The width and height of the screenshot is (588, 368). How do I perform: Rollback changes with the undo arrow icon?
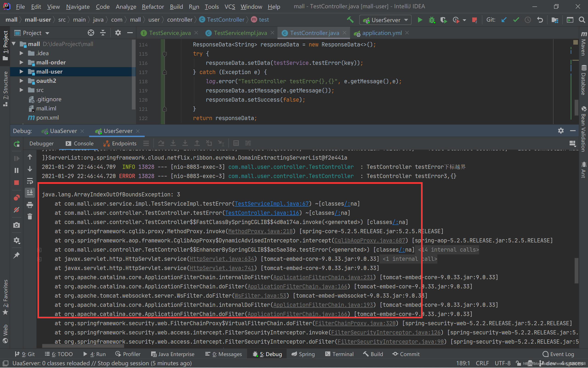coord(540,20)
